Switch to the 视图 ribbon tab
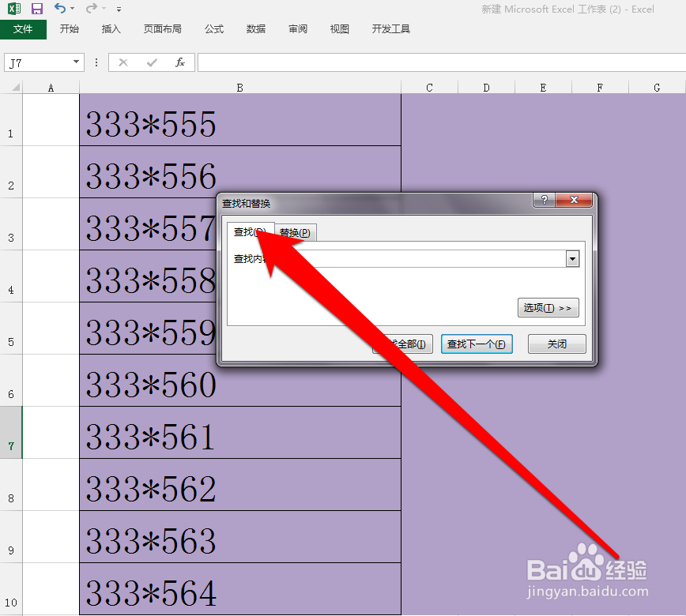Image resolution: width=686 pixels, height=616 pixels. point(340,29)
